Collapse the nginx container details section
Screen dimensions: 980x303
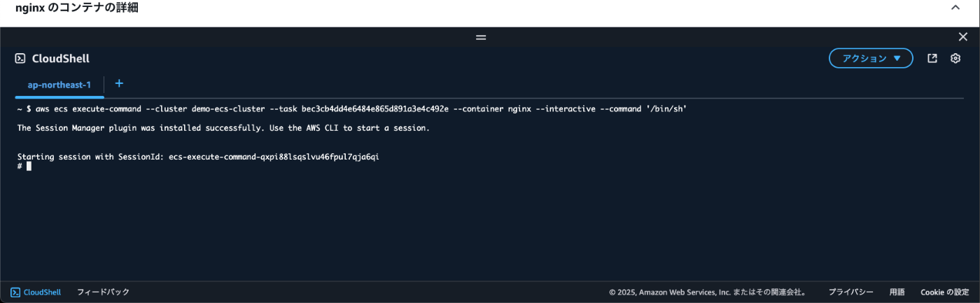pos(955,7)
